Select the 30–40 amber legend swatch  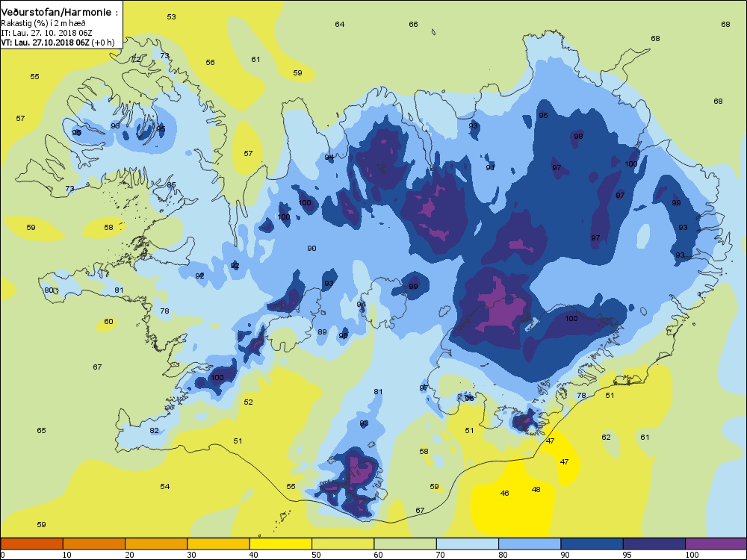click(219, 544)
